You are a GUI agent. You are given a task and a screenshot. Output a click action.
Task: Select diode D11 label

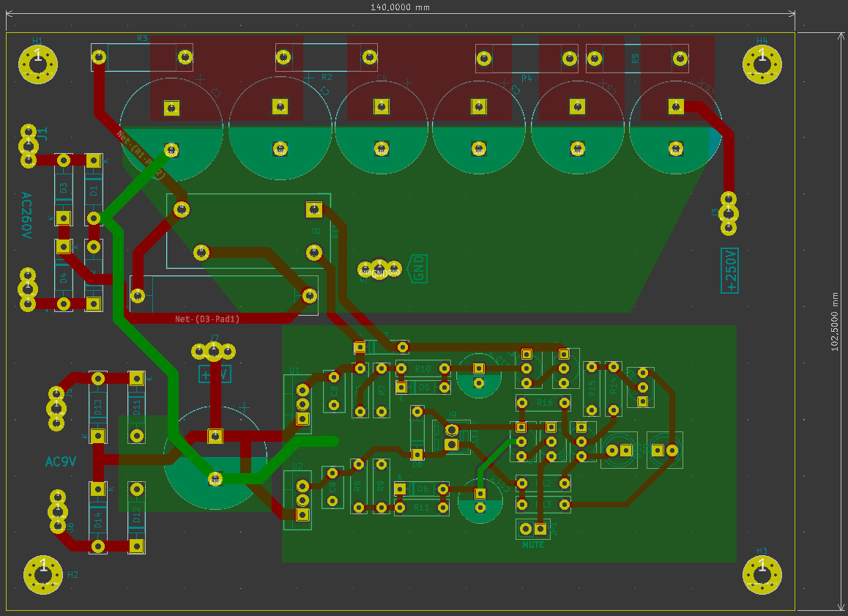(x=136, y=407)
